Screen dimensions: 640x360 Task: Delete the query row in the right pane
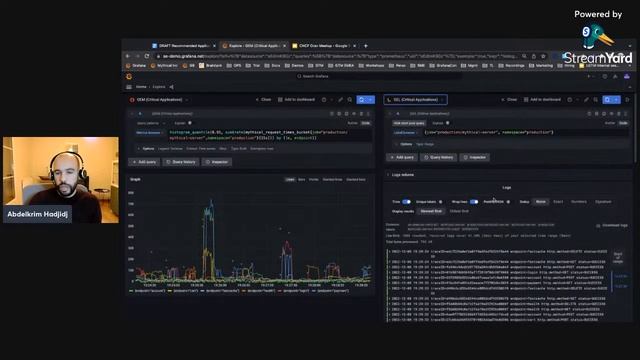pyautogui.click(x=618, y=114)
